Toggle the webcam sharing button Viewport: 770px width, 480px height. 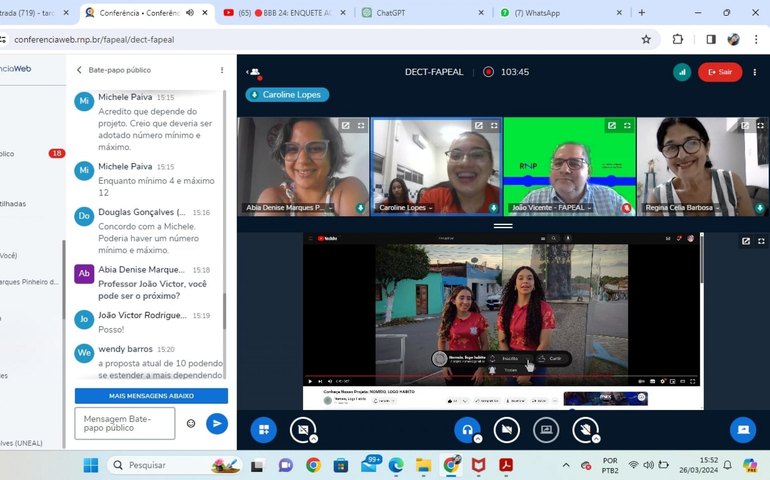coord(506,429)
